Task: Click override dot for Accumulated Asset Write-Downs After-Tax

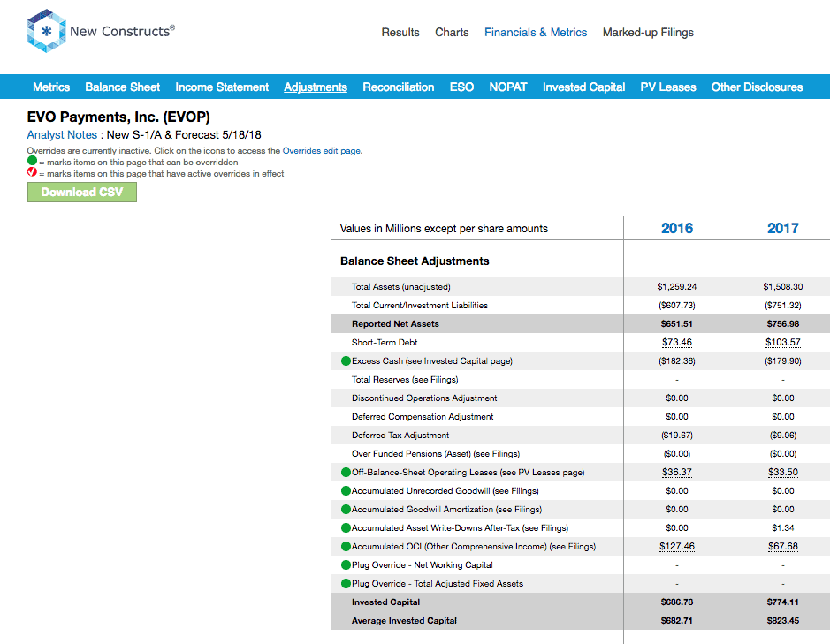Action: (x=346, y=527)
